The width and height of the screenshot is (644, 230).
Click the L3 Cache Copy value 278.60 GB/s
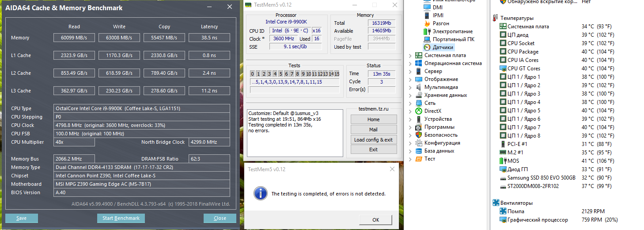point(164,91)
